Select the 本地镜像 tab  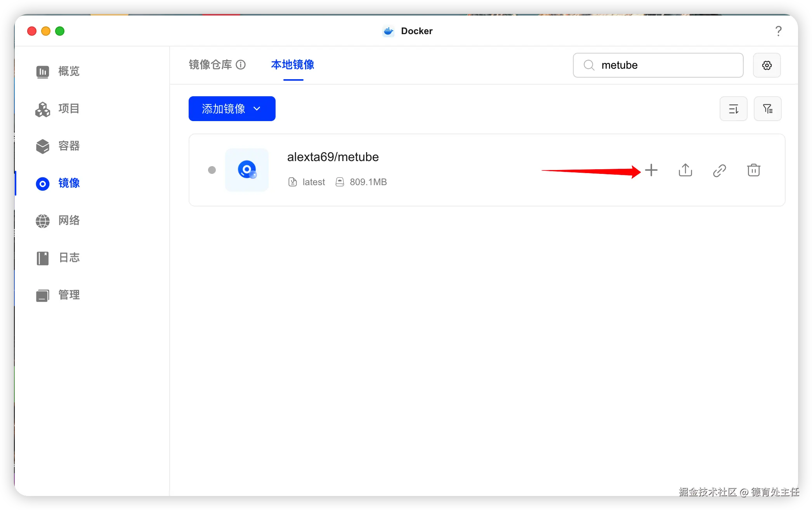293,64
